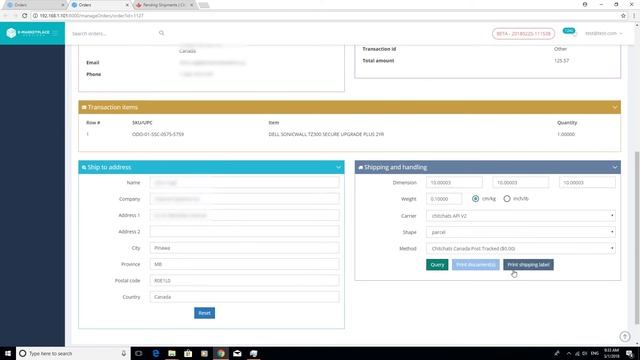
Task: Click the BETA version badge in header
Action: pos(523,33)
